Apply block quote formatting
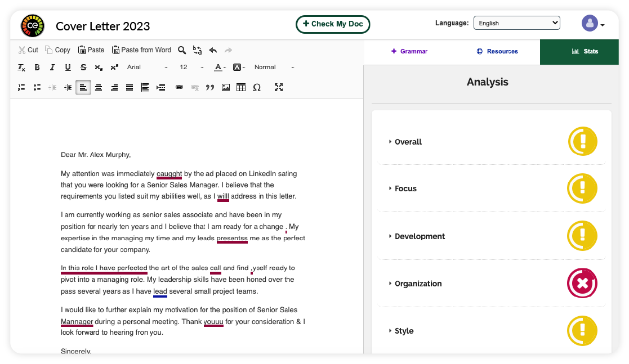The image size is (629, 364). click(210, 87)
